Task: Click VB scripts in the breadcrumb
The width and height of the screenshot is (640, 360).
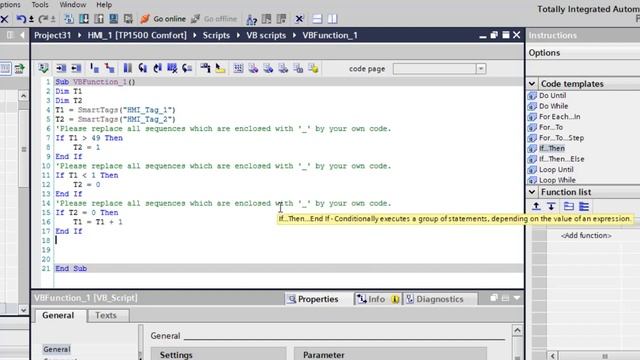Action: point(266,36)
